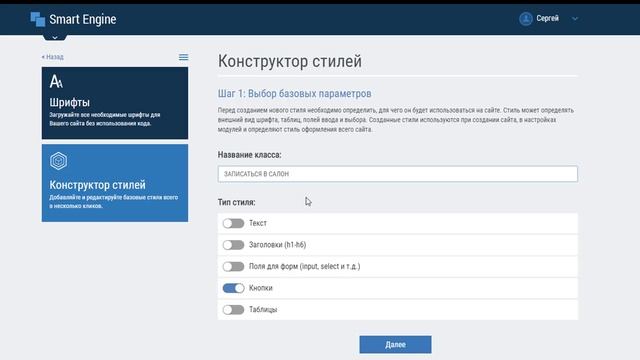640x360 pixels.
Task: Click the user name Сергей
Action: [547, 18]
